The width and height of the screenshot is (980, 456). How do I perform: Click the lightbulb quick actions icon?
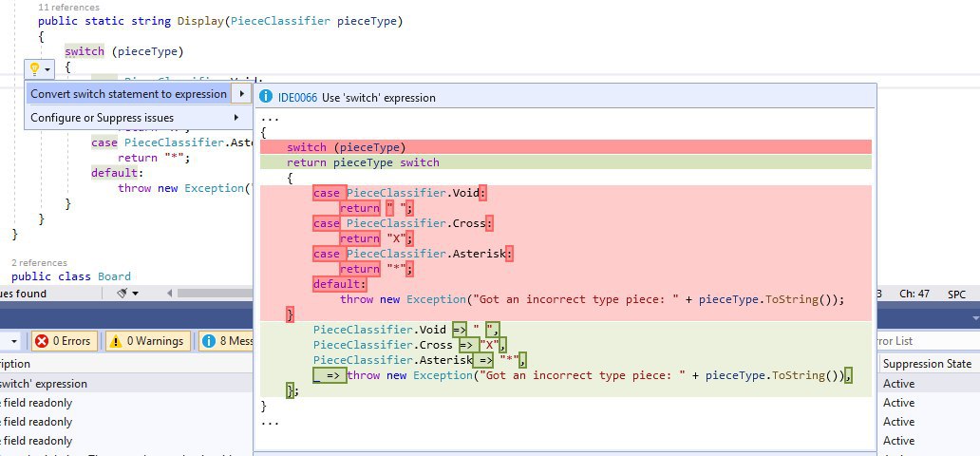(35, 68)
